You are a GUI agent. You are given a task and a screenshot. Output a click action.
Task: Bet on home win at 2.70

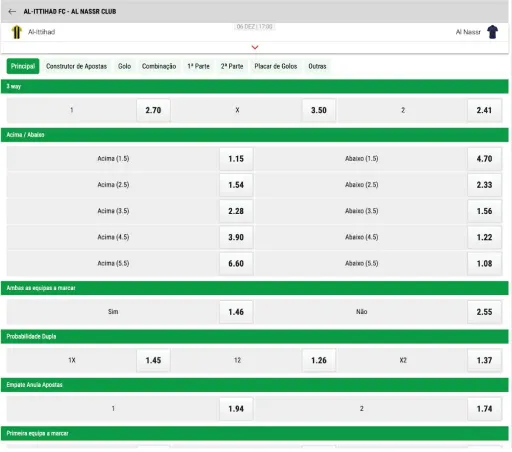(x=153, y=110)
